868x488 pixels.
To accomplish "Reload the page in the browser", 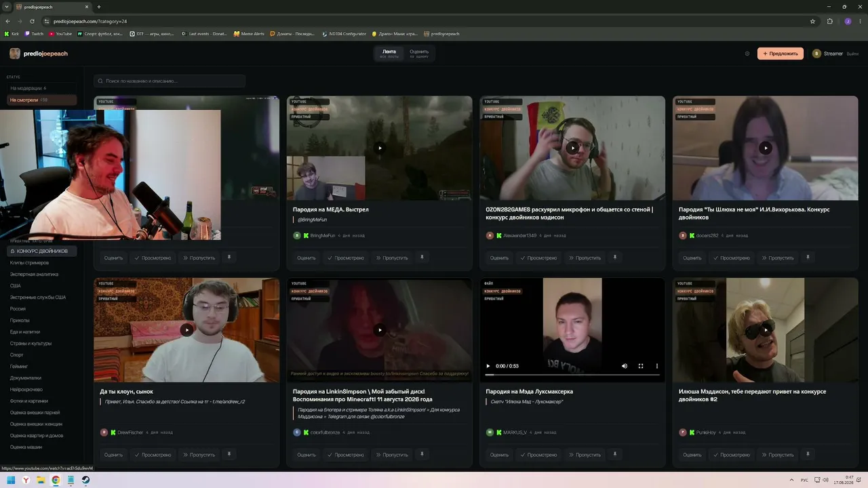I will coord(31,21).
